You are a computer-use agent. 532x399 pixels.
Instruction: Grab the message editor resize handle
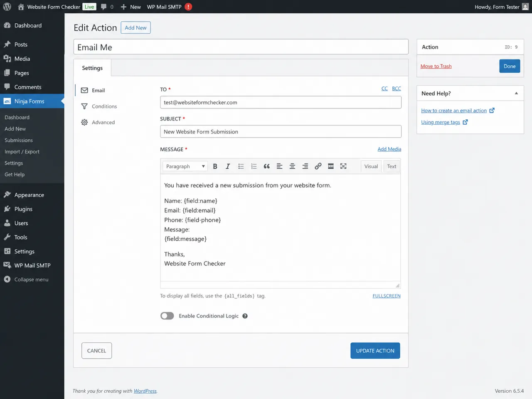point(397,286)
